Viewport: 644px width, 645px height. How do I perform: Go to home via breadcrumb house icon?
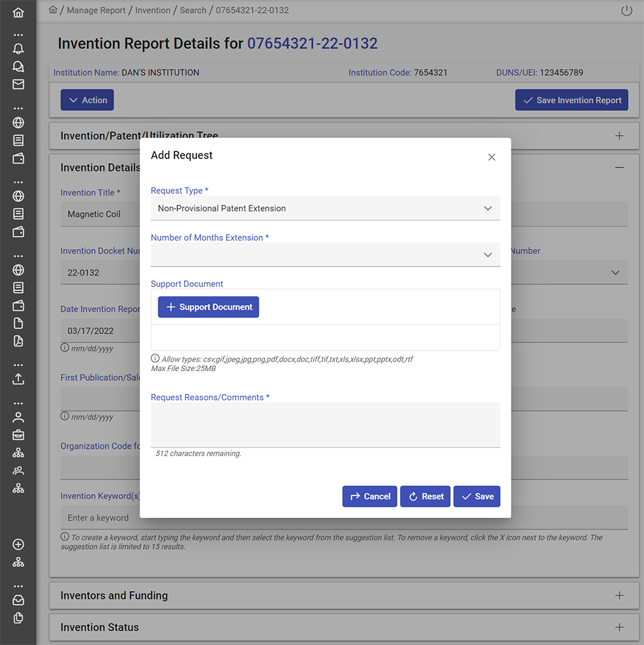53,10
